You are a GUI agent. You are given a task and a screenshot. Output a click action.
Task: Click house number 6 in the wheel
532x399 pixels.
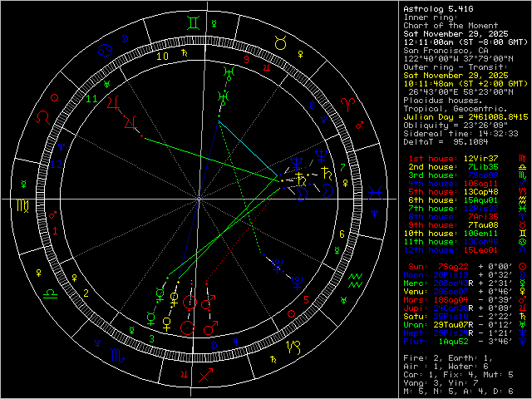(x=342, y=234)
